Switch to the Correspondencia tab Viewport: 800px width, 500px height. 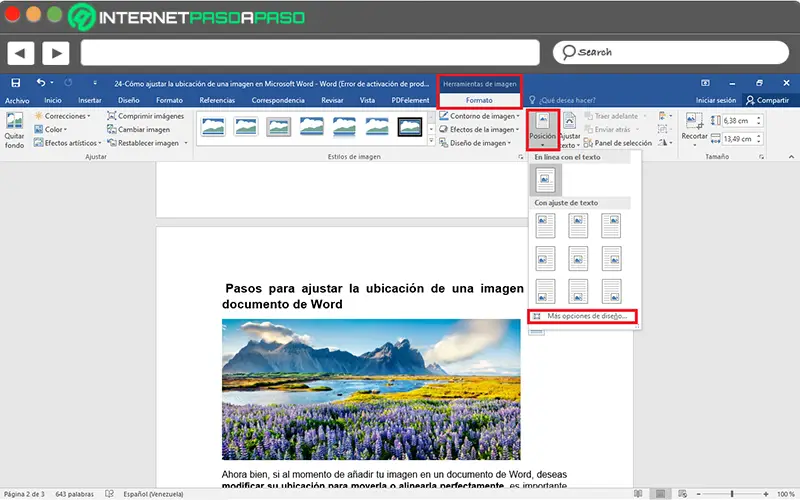click(278, 101)
